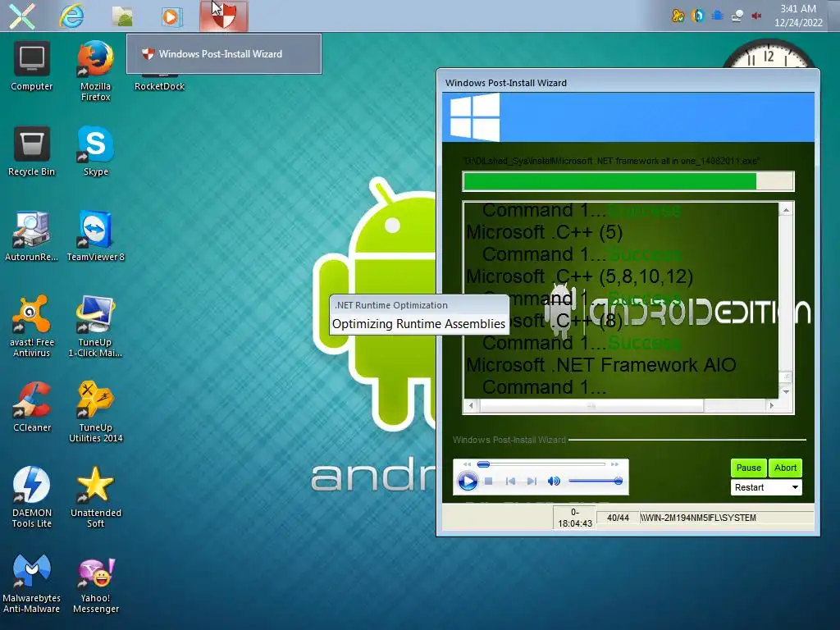Viewport: 840px width, 630px height.
Task: Launch Malwarebytes Anti-Malware shortcut
Action: (32, 583)
